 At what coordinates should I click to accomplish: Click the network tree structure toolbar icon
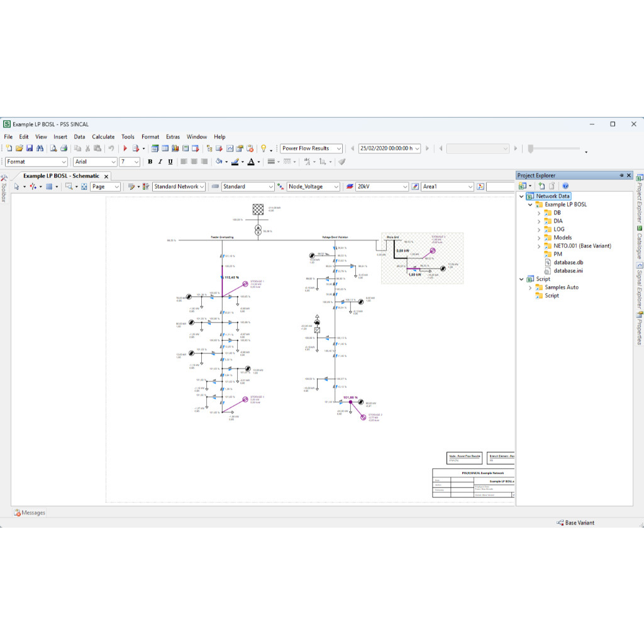tap(209, 148)
